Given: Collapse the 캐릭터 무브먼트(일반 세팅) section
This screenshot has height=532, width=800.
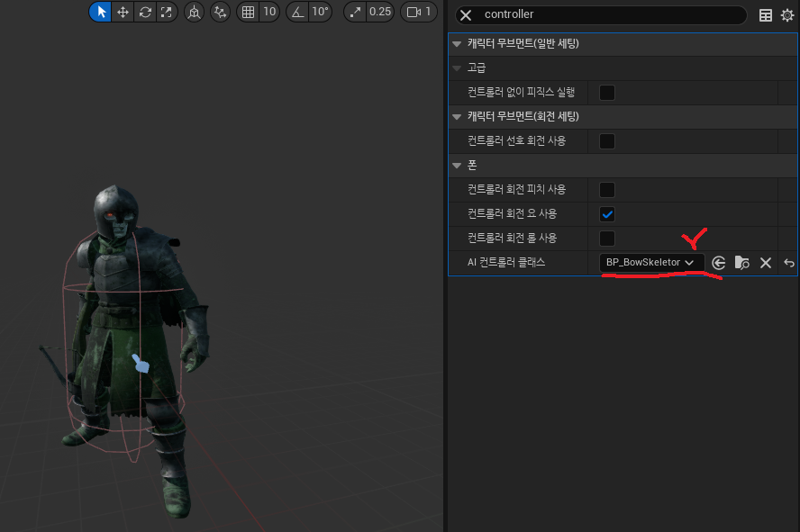Looking at the screenshot, I should click(x=457, y=44).
